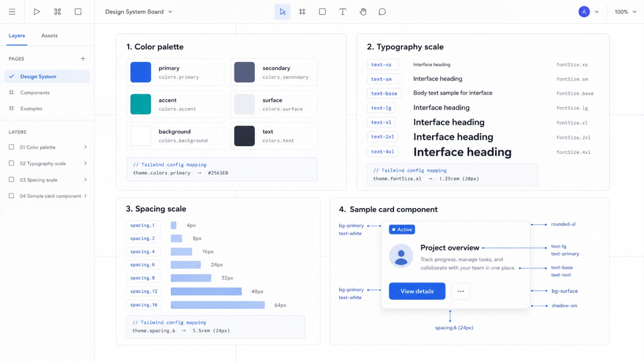
Task: Open the components command icon
Action: (58, 12)
